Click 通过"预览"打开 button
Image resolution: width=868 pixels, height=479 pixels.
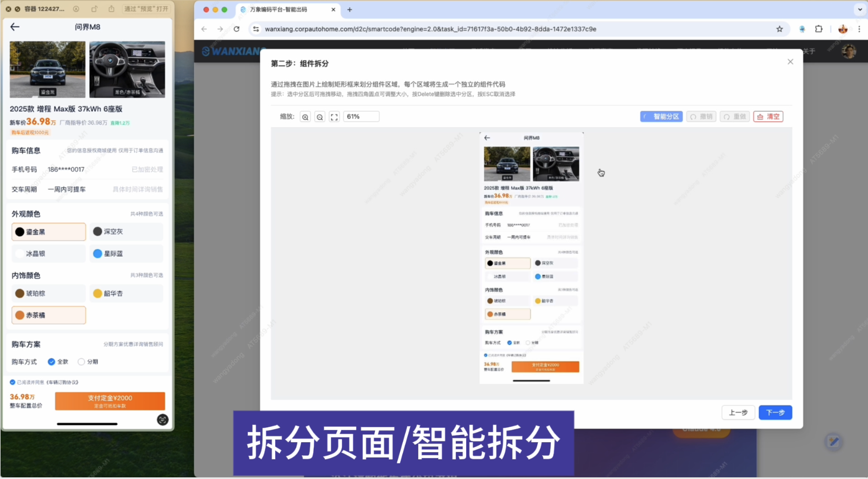pos(146,9)
